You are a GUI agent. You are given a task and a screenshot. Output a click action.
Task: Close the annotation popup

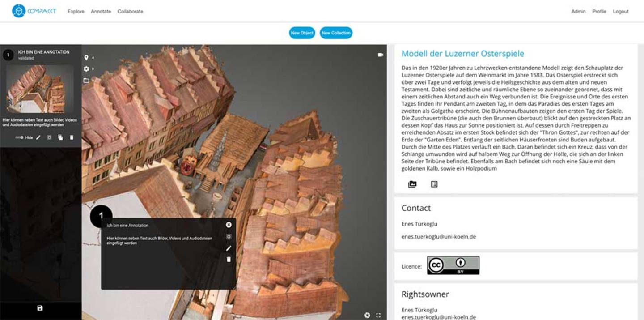pos(229,225)
